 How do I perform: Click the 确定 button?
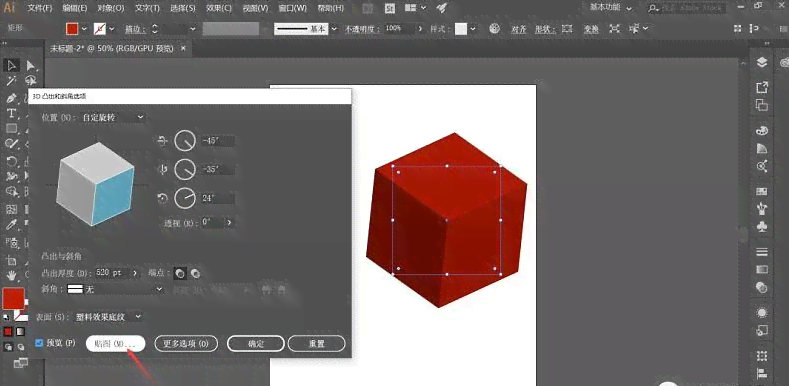256,344
